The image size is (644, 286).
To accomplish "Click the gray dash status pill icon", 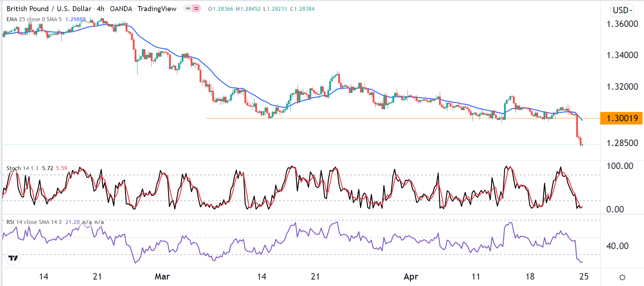I will (x=188, y=8).
